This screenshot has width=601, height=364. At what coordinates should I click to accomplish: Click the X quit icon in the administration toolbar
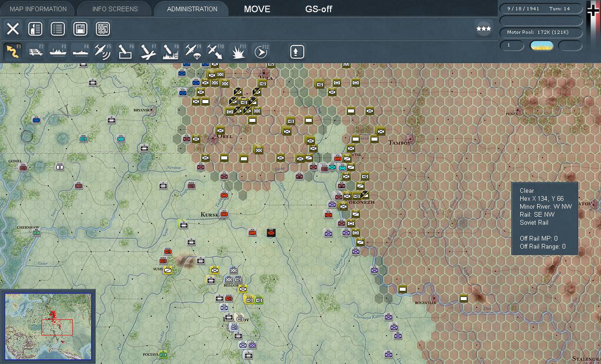[13, 29]
